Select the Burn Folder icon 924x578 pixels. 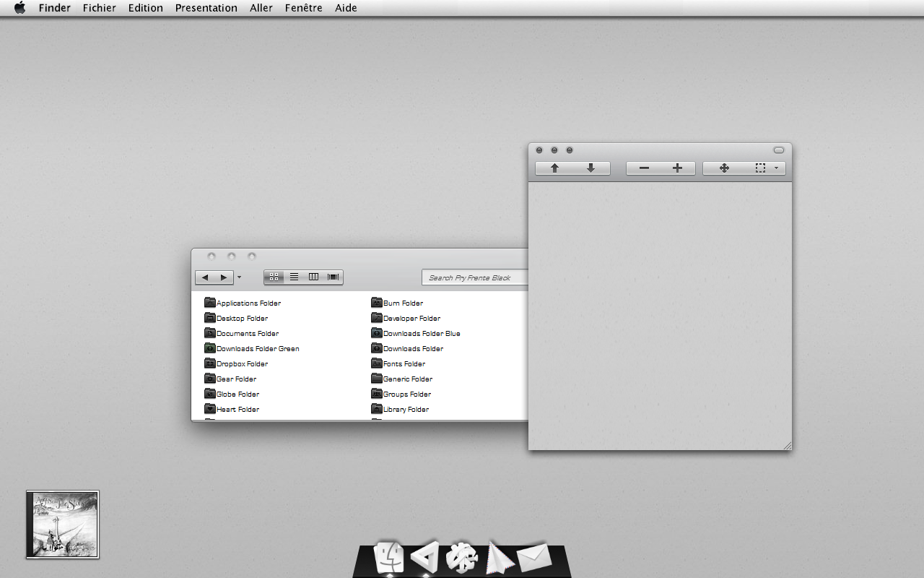377,303
